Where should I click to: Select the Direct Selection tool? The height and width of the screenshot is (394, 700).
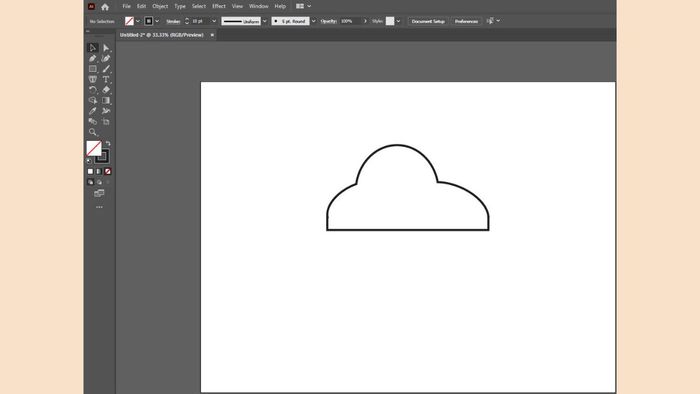point(106,48)
